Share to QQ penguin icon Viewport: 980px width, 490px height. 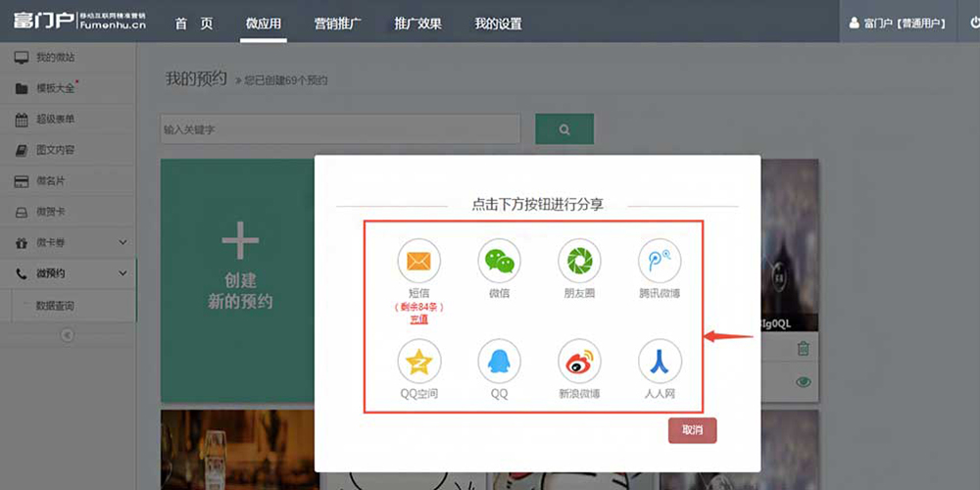499,362
